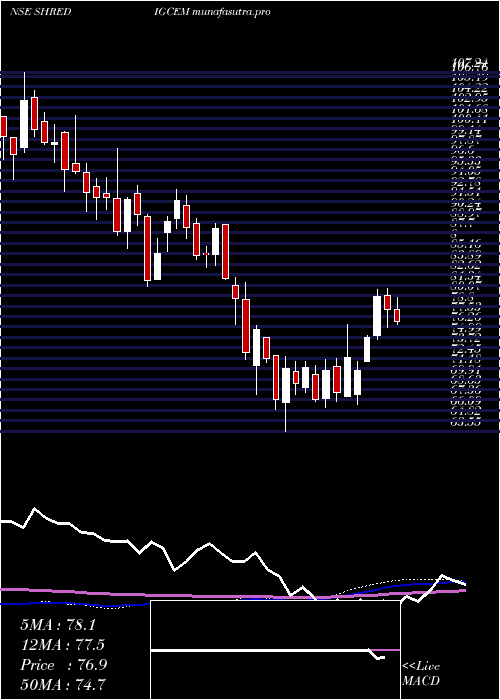Click the tall white candle at chart's highest peak
This screenshot has height=700, width=500.
24,124
